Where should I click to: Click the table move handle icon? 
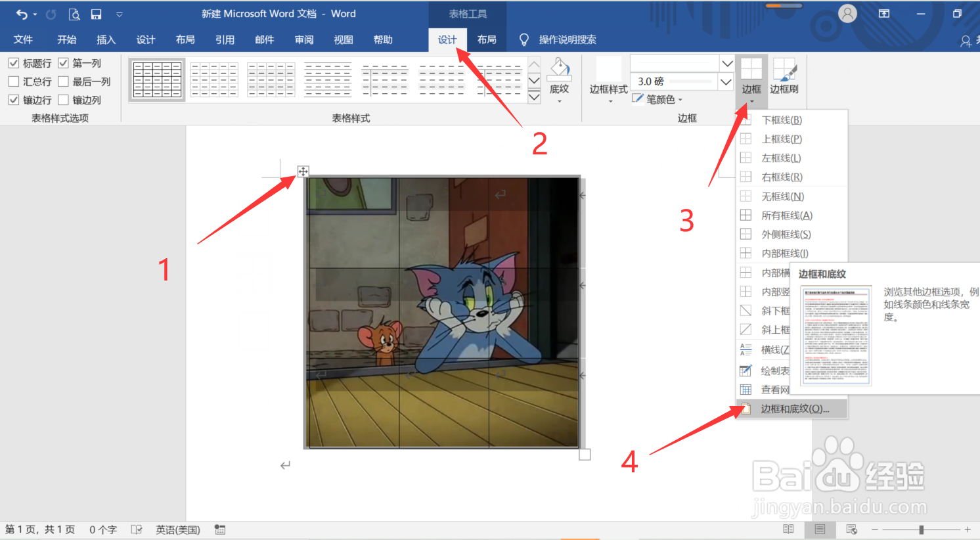point(303,171)
